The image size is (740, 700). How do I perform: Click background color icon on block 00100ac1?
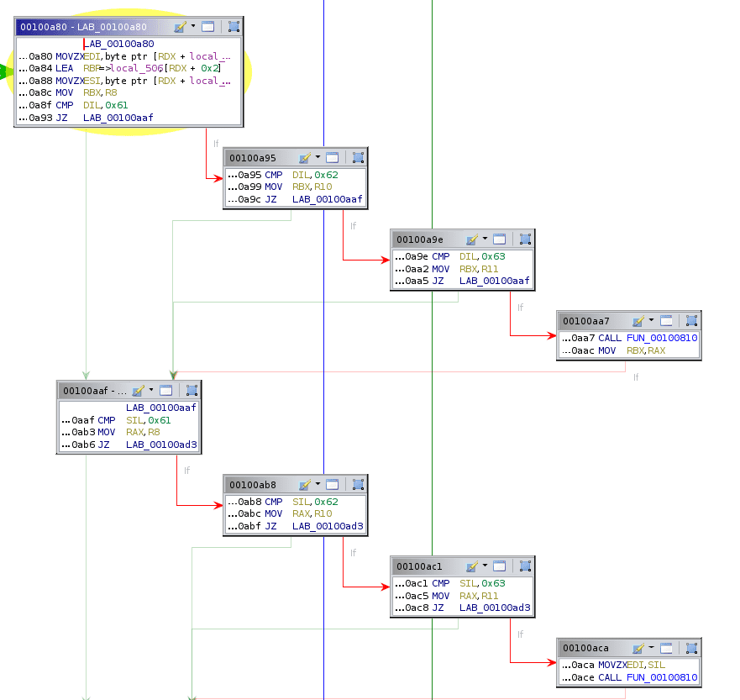472,566
